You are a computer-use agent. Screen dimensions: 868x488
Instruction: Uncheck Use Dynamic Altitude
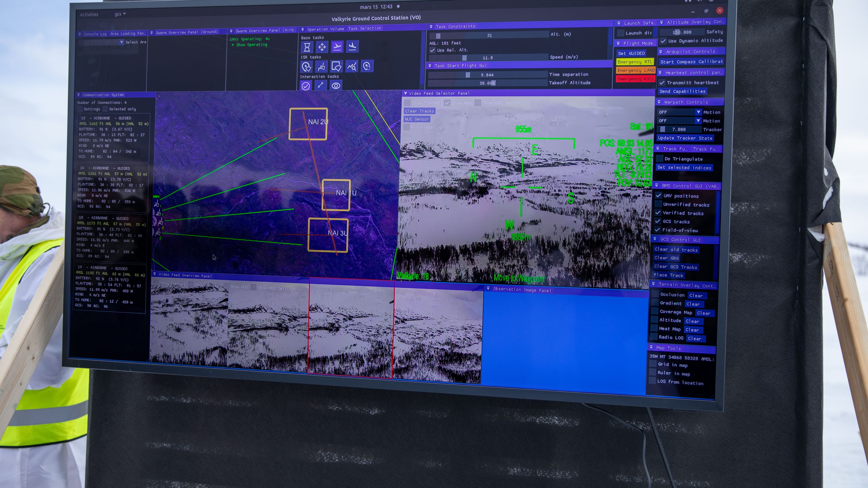tap(663, 41)
